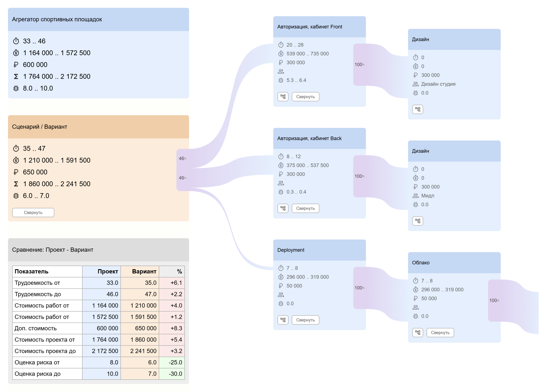Click timer icon beside 20 .. 28

[x=281, y=45]
